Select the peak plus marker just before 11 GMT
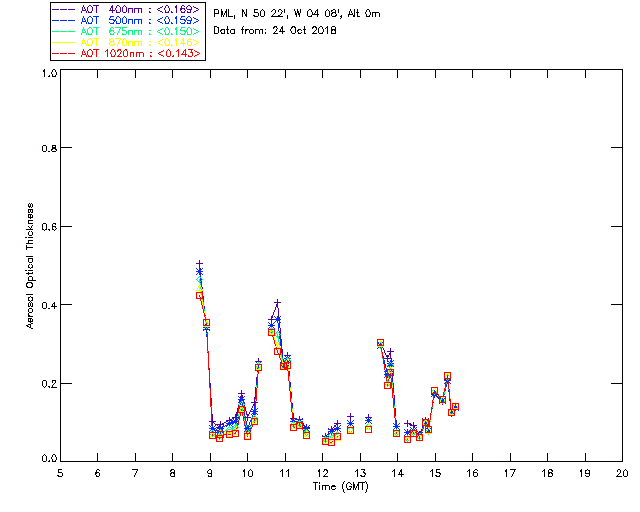This screenshot has width=640, height=512. coord(277,302)
